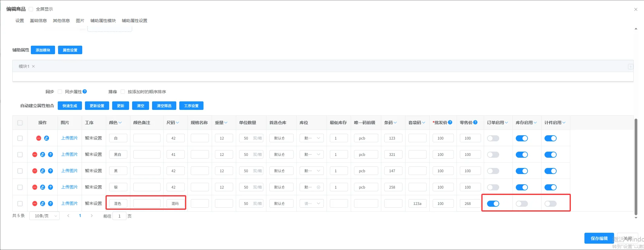Image resolution: width=644 pixels, height=250 pixels.
Task: Open the 图片 tab
Action: click(80, 21)
